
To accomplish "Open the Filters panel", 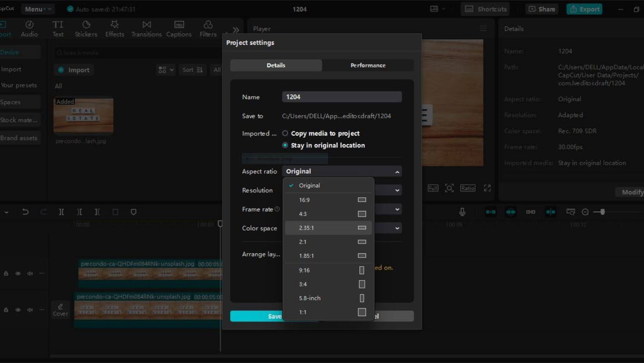I will [208, 29].
